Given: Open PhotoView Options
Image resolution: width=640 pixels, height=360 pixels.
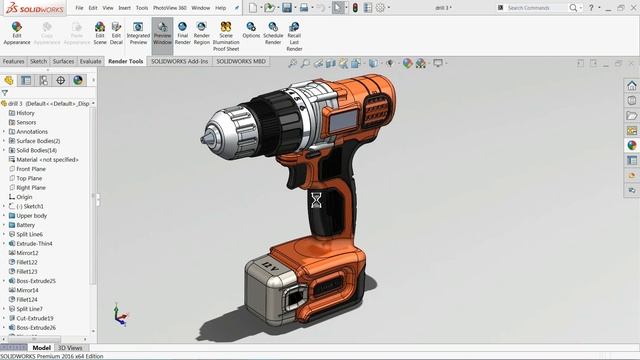Looking at the screenshot, I should tap(251, 31).
